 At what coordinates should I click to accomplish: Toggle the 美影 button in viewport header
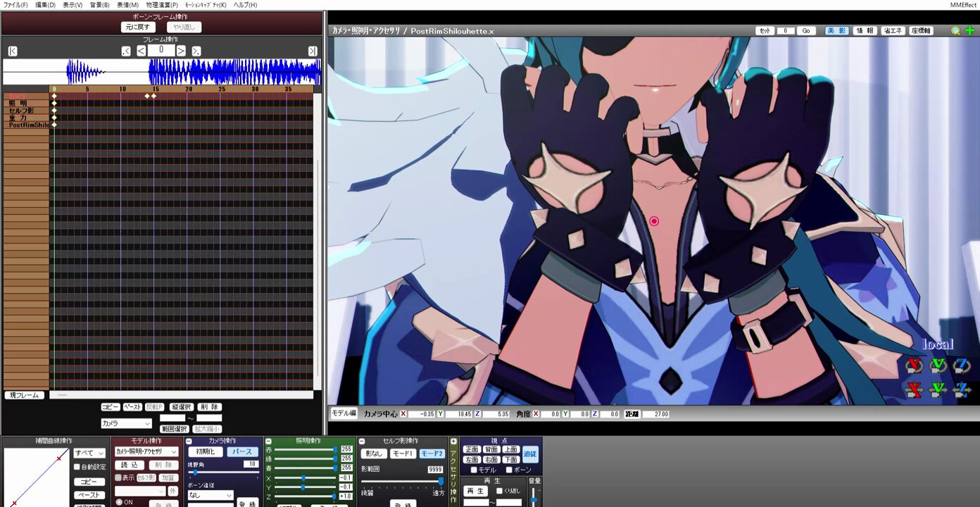pos(837,31)
